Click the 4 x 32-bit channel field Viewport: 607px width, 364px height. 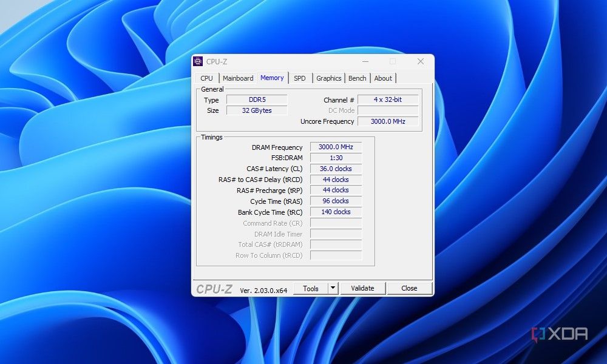(388, 100)
